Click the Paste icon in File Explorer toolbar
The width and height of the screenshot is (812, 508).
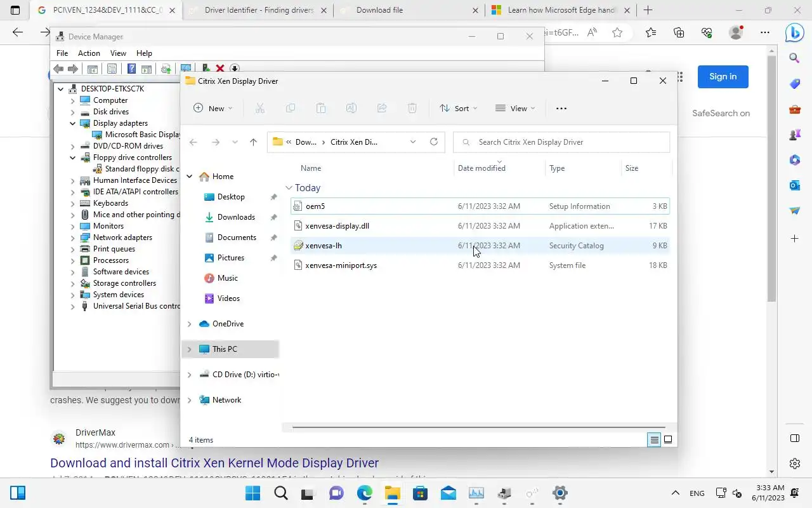[321, 109]
